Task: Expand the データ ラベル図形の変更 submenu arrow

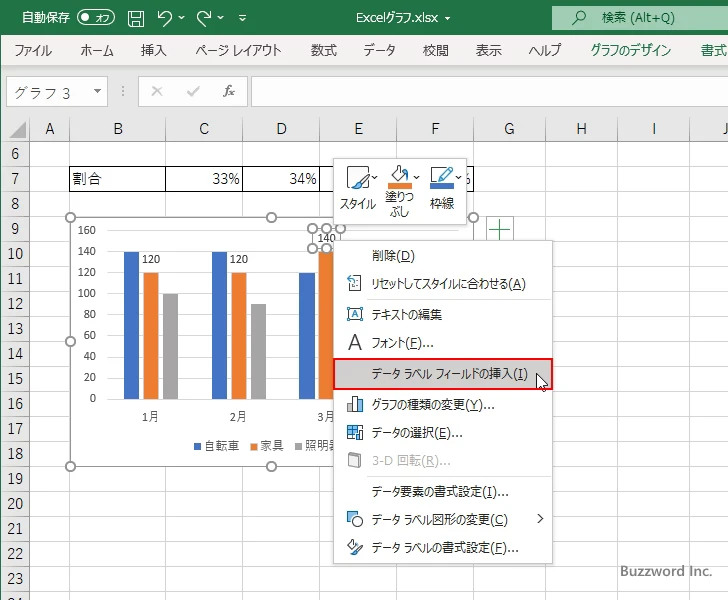Action: tap(540, 519)
